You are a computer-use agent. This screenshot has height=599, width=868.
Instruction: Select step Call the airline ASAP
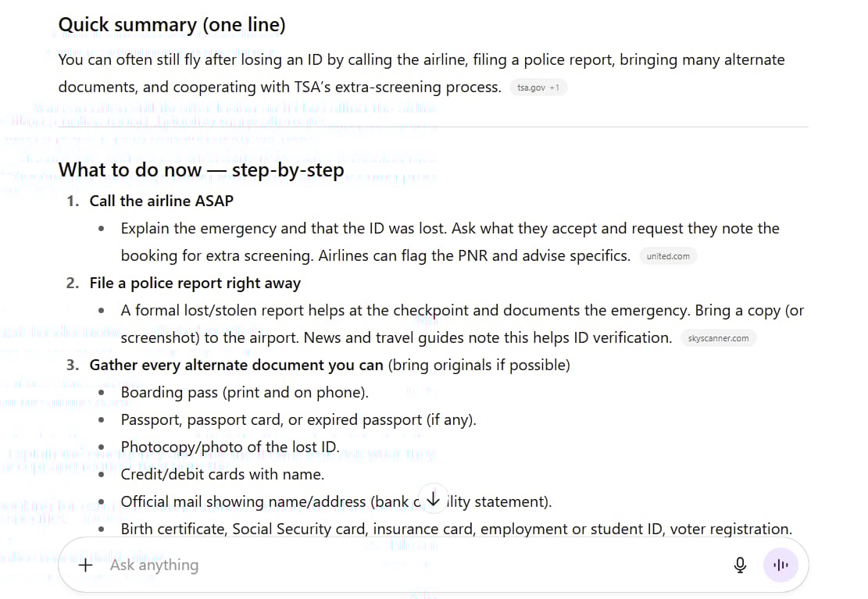161,201
